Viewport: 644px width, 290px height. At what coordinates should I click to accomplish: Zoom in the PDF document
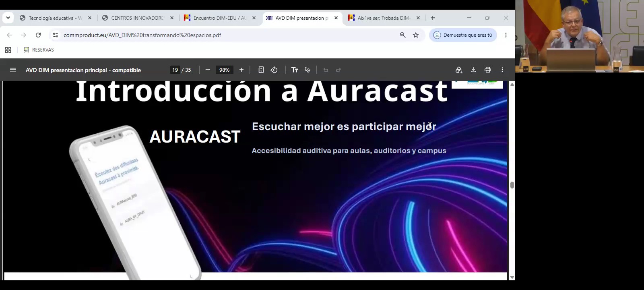click(x=242, y=70)
